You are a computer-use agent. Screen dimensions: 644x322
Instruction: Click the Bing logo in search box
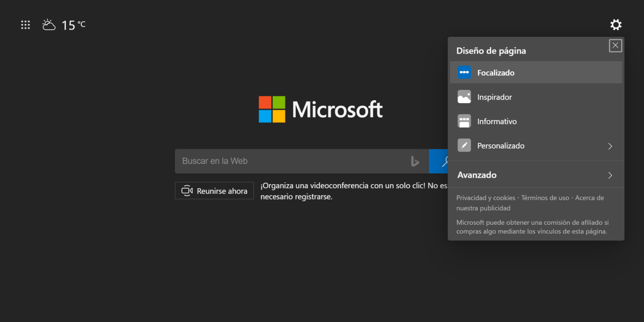(415, 161)
